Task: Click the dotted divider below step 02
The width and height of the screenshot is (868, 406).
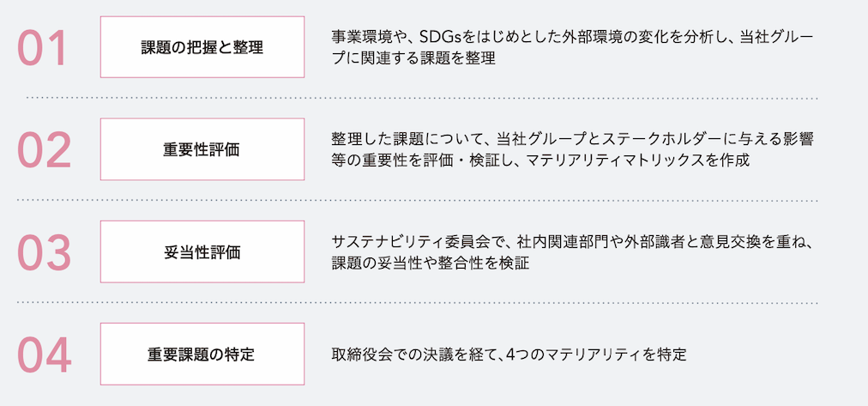Action: [x=418, y=201]
